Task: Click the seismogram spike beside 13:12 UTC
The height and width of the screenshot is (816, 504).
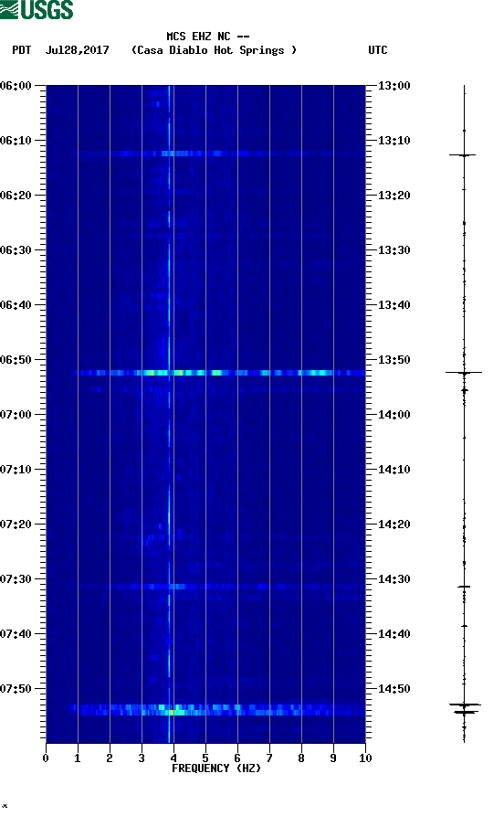Action: 463,155
